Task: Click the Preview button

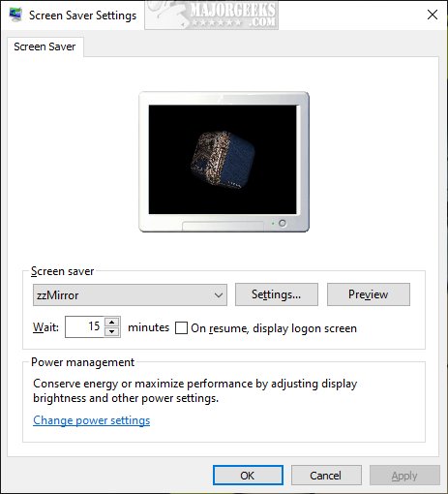Action: [369, 294]
